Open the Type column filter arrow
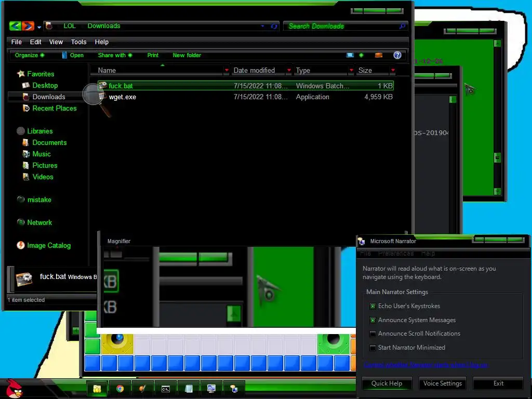The image size is (532, 399). click(351, 70)
